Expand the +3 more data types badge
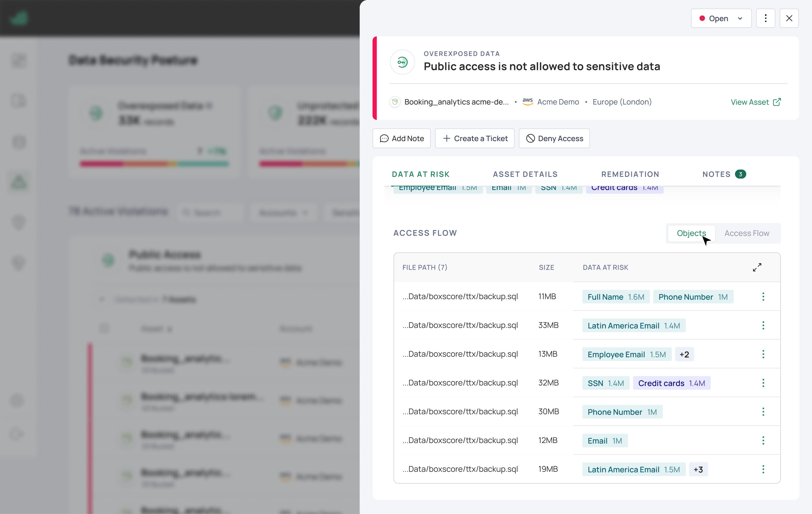This screenshot has width=812, height=514. point(698,469)
